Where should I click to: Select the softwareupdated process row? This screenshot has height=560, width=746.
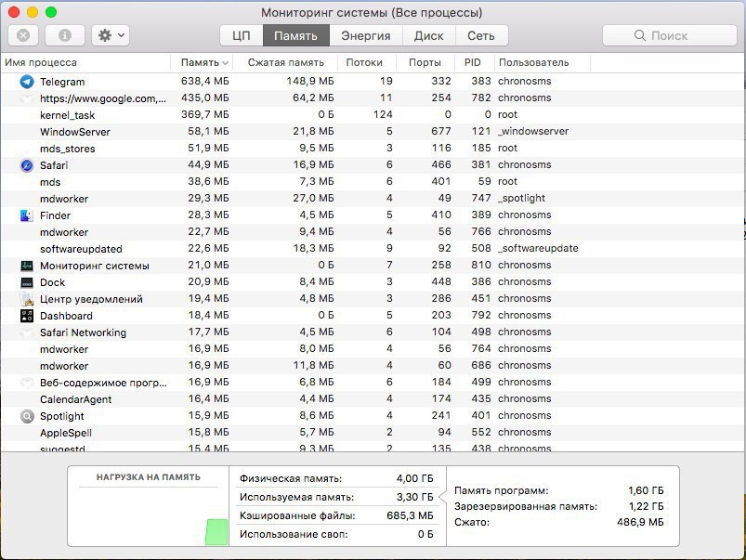coord(373,248)
